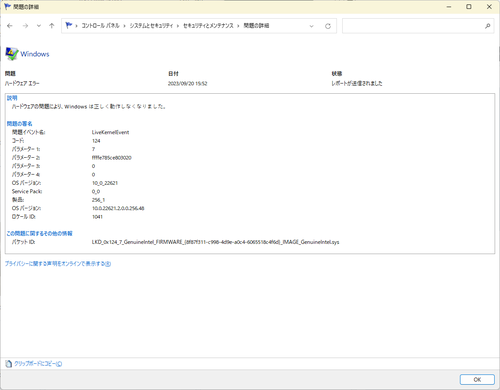Image resolution: width=500 pixels, height=390 pixels.
Task: Close the 問題の詳細 window
Action: coord(489,7)
